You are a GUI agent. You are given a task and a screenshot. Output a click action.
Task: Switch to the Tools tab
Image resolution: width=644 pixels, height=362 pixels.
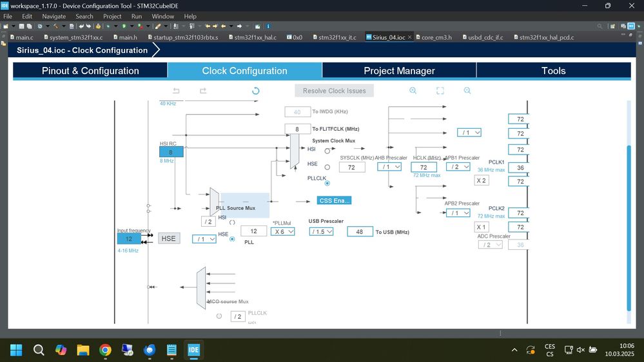[x=554, y=71]
